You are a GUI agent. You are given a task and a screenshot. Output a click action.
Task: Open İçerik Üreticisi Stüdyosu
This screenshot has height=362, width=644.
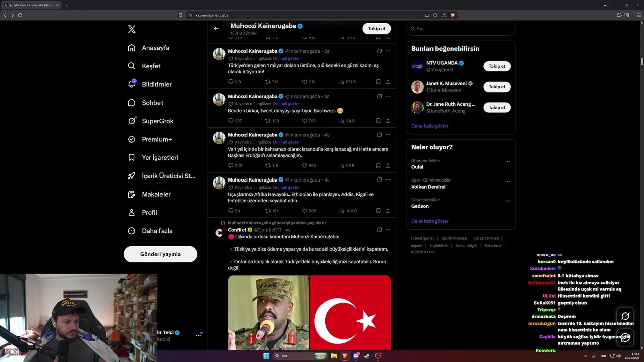click(x=161, y=176)
